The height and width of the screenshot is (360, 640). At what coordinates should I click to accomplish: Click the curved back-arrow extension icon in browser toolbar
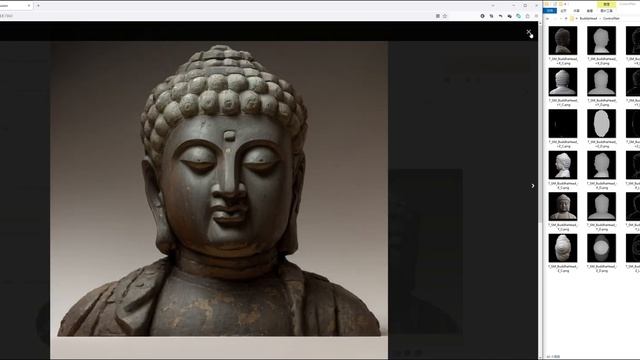click(500, 16)
